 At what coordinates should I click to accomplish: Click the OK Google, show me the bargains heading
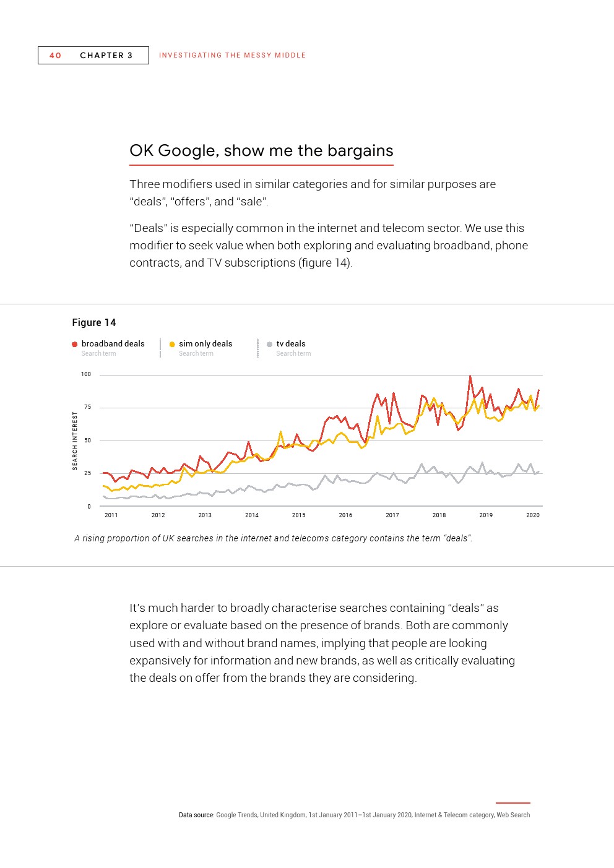(261, 150)
